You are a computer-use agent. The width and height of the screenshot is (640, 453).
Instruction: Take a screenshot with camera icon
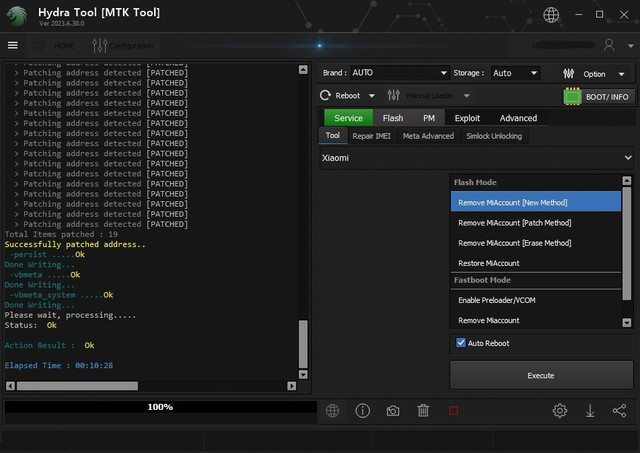pyautogui.click(x=393, y=411)
